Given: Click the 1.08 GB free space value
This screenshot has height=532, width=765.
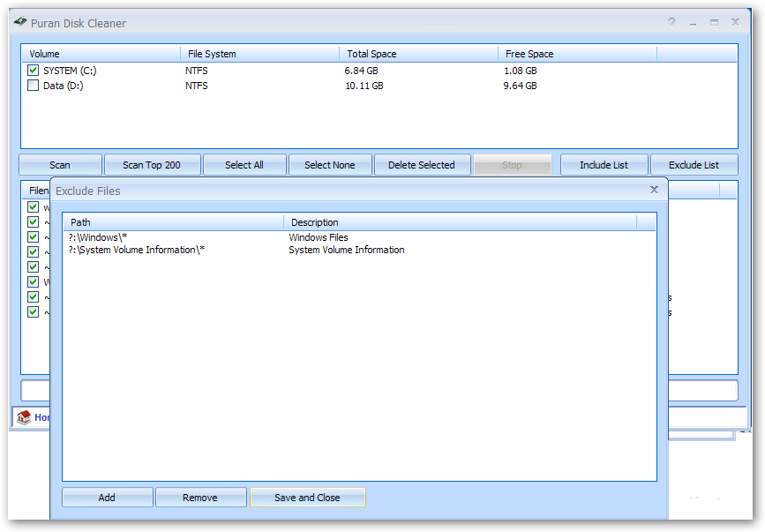Looking at the screenshot, I should pyautogui.click(x=520, y=71).
